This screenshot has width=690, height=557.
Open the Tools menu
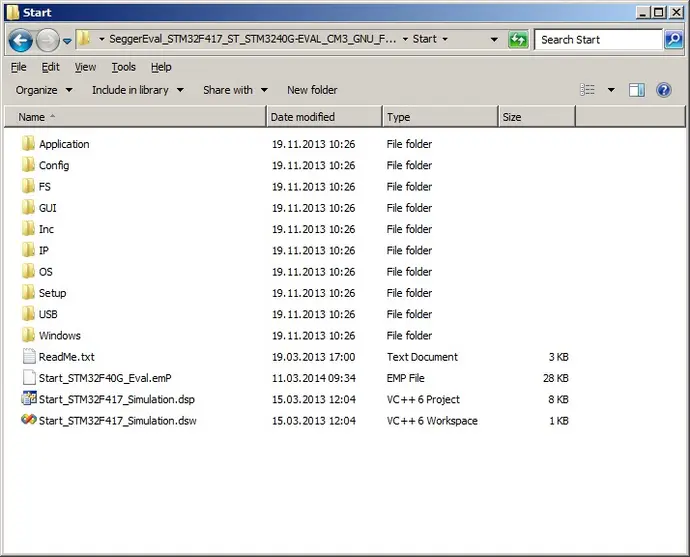[123, 67]
